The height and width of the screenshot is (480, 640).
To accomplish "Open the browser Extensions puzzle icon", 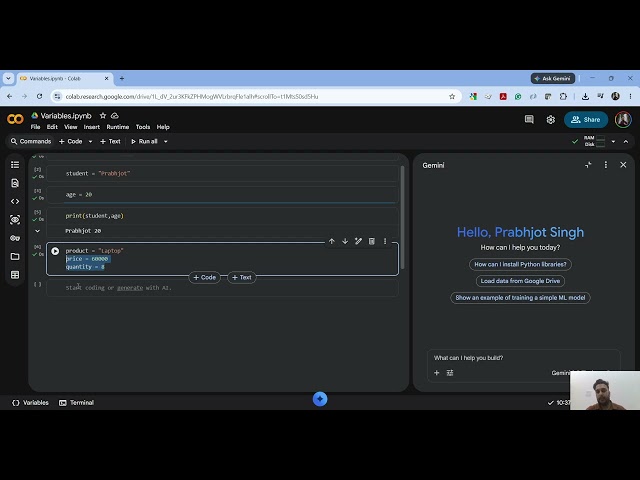I will coord(563,97).
